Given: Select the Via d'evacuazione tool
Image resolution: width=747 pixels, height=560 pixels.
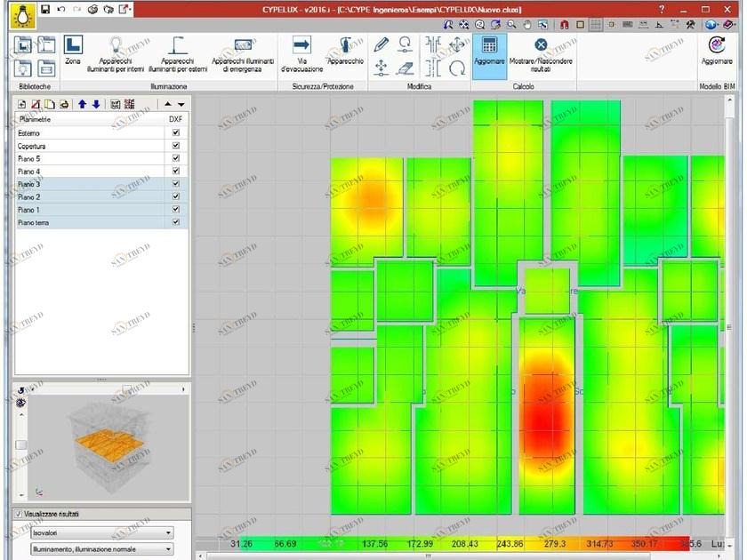Looking at the screenshot, I should [301, 52].
